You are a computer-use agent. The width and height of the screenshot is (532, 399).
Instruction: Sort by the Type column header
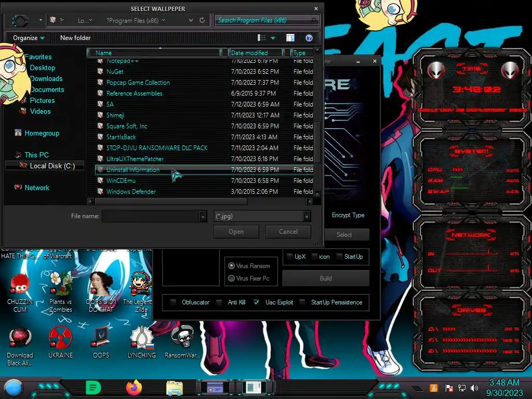click(302, 53)
